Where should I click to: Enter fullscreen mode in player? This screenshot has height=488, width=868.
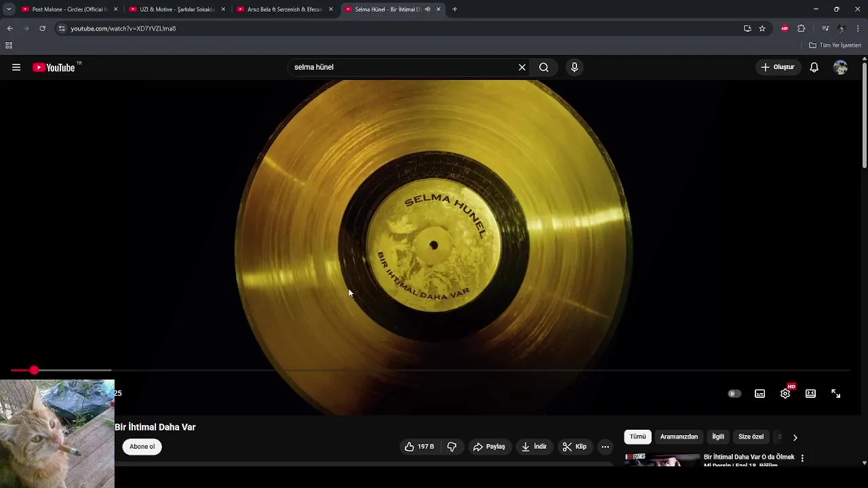pos(836,394)
